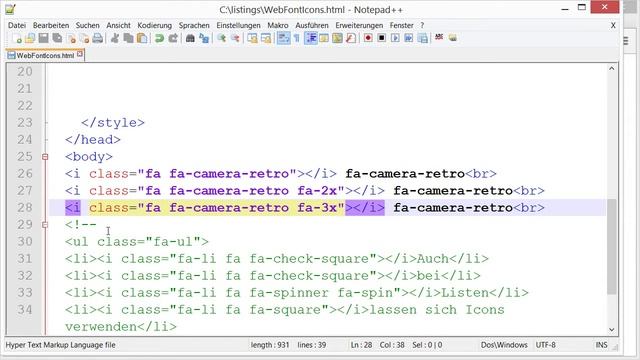Screen dimensions: 640x360
Task: Open the Suchen menu
Action: (87, 25)
